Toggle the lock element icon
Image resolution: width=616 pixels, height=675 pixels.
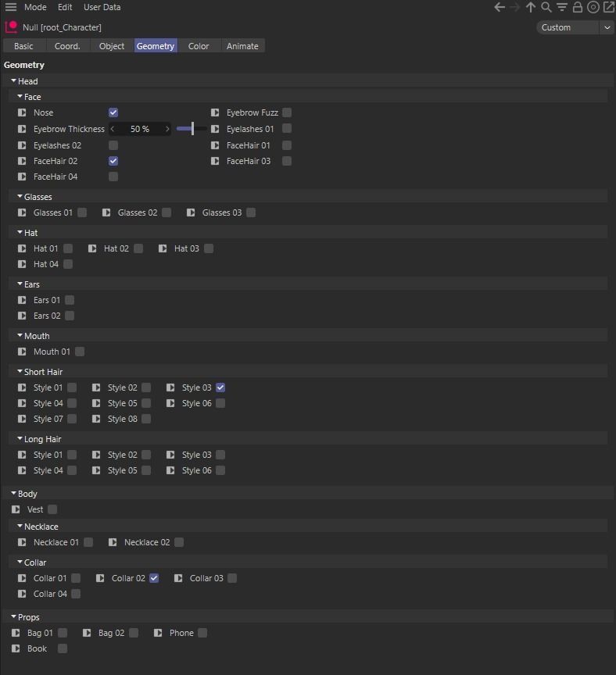(x=577, y=7)
